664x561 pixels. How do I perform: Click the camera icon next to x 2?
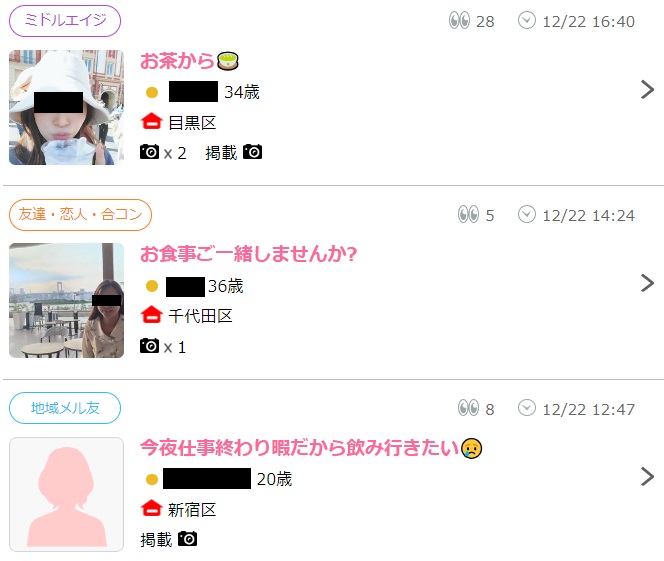149,152
